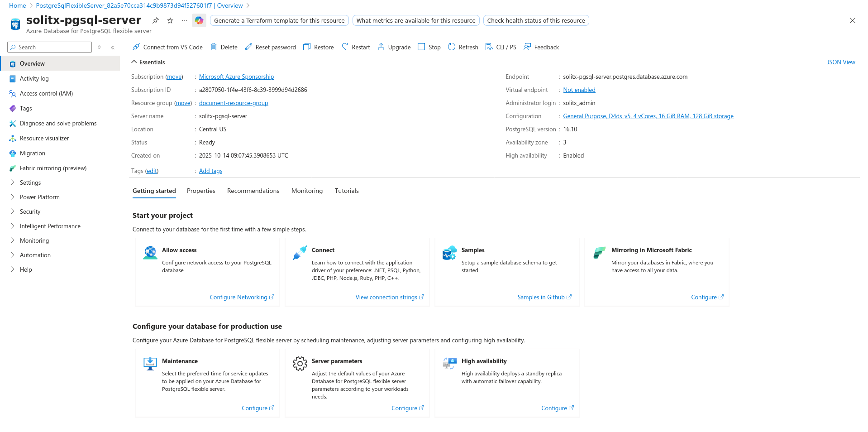Switch to the Recommendations tab

point(253,191)
